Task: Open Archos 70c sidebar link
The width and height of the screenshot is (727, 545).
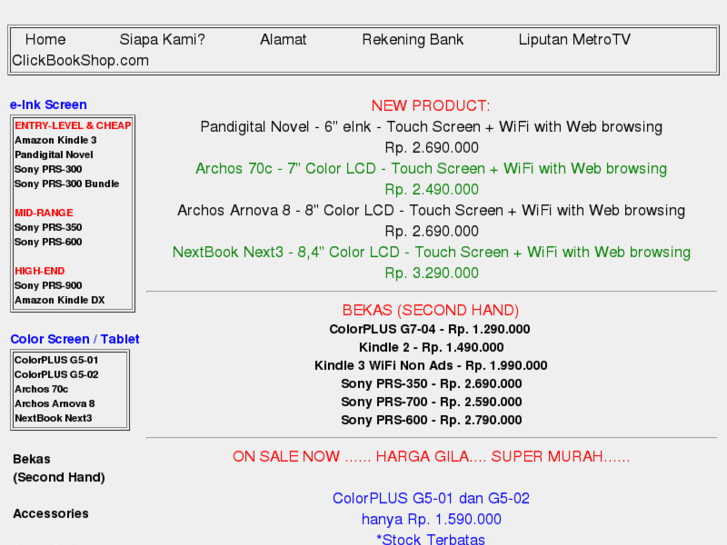Action: pyautogui.click(x=41, y=389)
